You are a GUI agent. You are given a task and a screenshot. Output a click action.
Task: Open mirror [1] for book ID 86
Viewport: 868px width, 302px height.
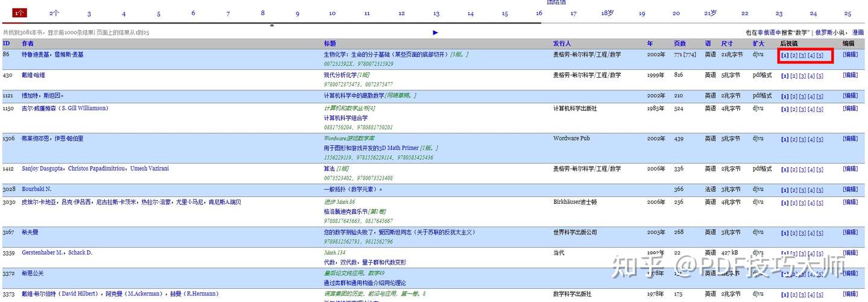[785, 55]
